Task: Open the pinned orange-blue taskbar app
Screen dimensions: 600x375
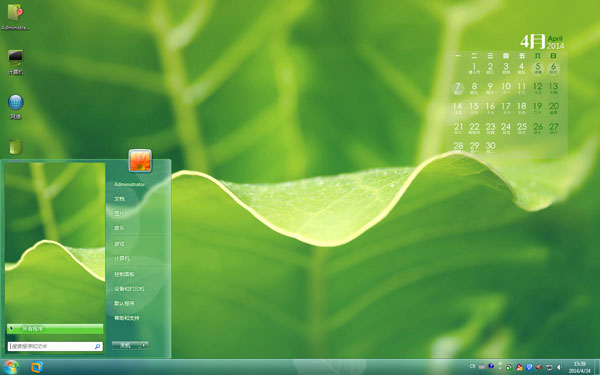Action: 37,367
